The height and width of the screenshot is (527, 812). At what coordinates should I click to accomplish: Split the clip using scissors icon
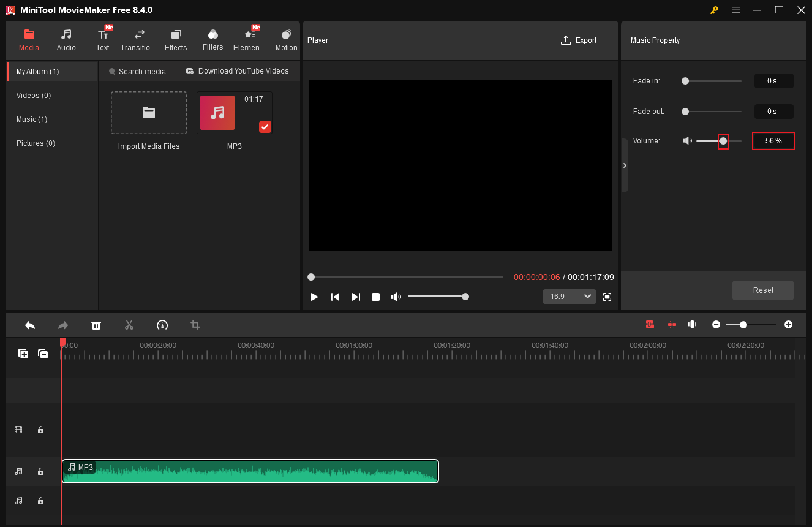[x=129, y=325]
